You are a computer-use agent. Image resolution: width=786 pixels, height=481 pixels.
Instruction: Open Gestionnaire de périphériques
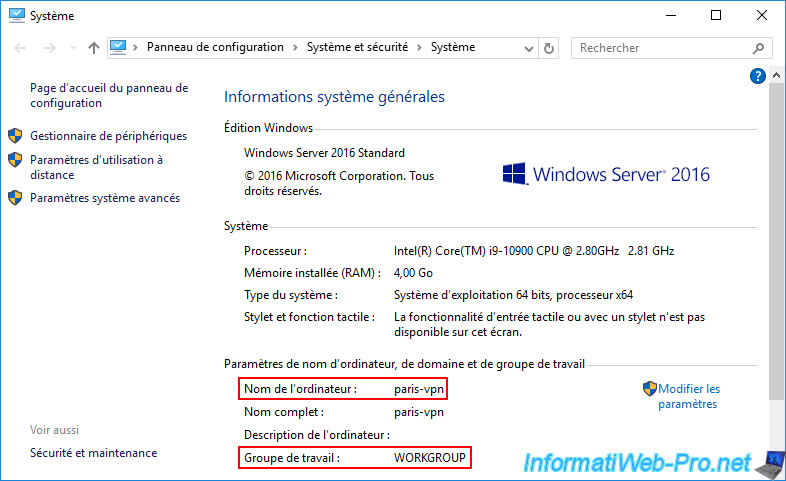coord(108,136)
